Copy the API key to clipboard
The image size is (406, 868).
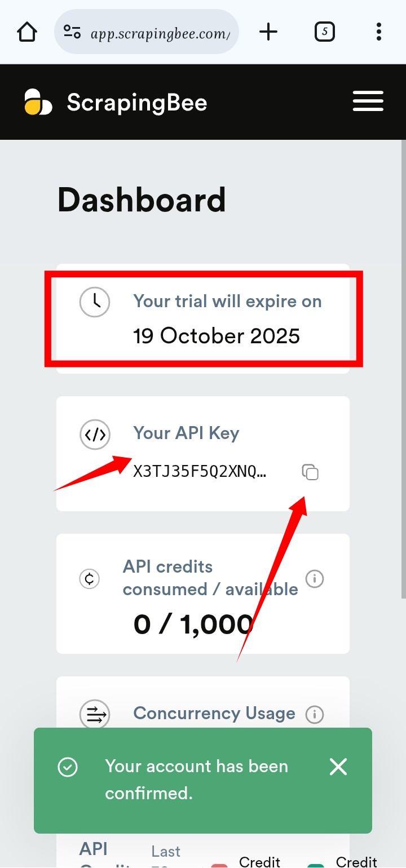tap(310, 472)
